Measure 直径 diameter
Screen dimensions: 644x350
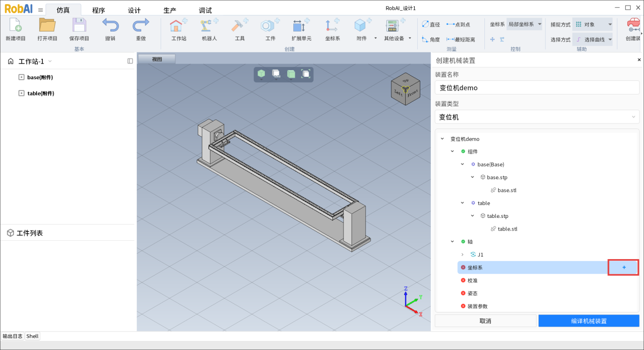[x=431, y=24]
